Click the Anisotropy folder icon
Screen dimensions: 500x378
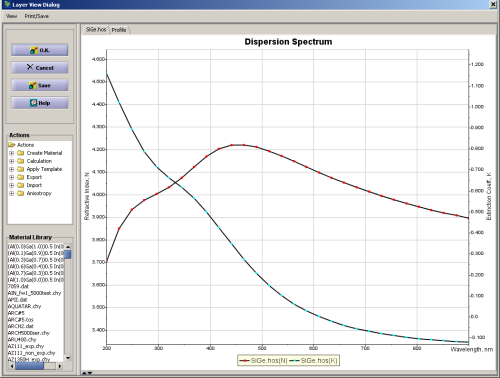pos(21,193)
